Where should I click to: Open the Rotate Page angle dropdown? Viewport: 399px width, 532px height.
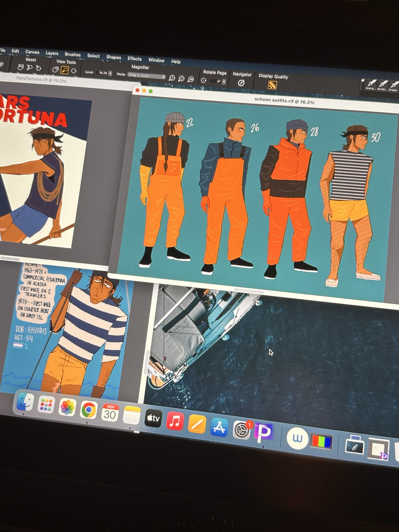224,82
